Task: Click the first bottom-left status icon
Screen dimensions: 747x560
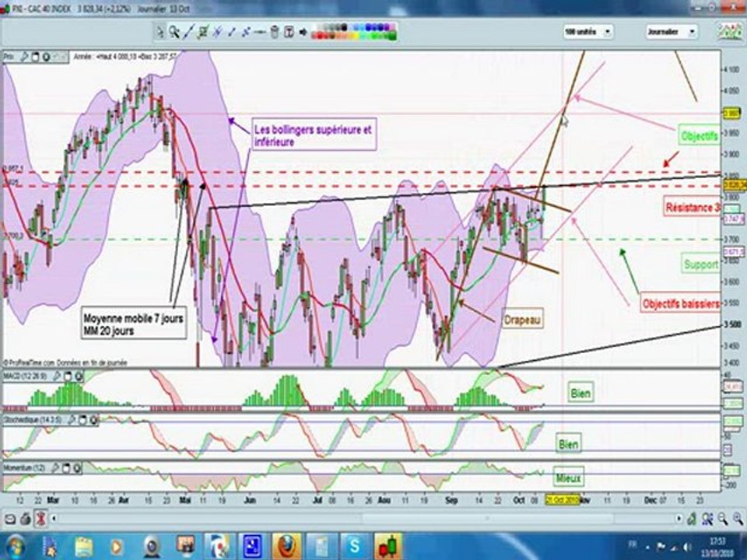Action: coord(9,519)
